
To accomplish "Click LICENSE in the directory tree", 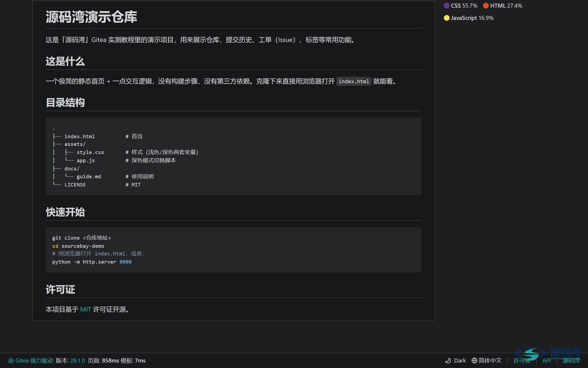I will [75, 185].
